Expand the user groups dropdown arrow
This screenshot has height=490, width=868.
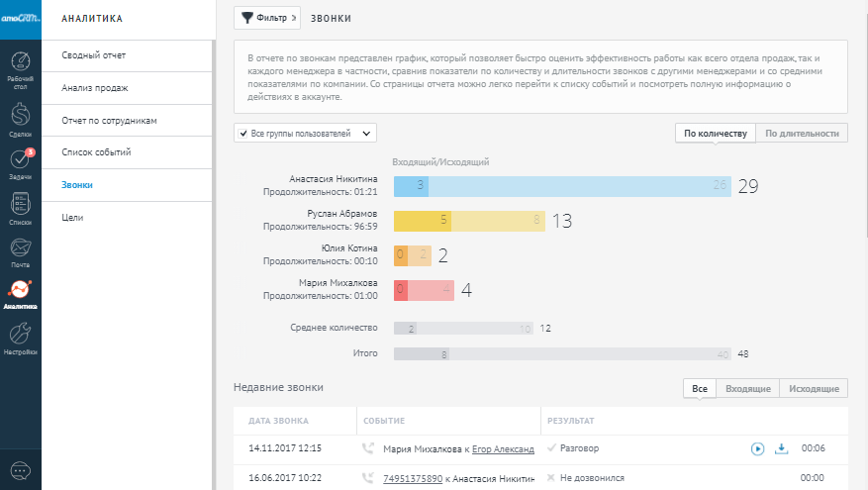[x=367, y=133]
